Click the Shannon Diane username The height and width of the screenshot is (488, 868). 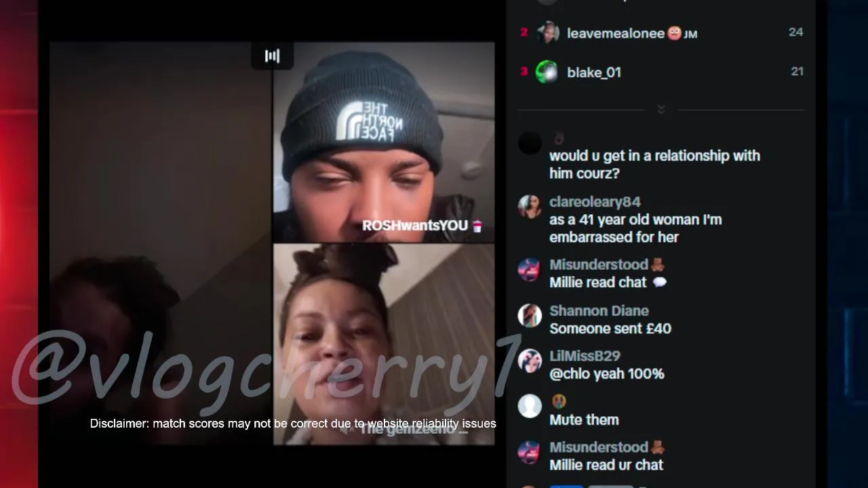tap(599, 311)
